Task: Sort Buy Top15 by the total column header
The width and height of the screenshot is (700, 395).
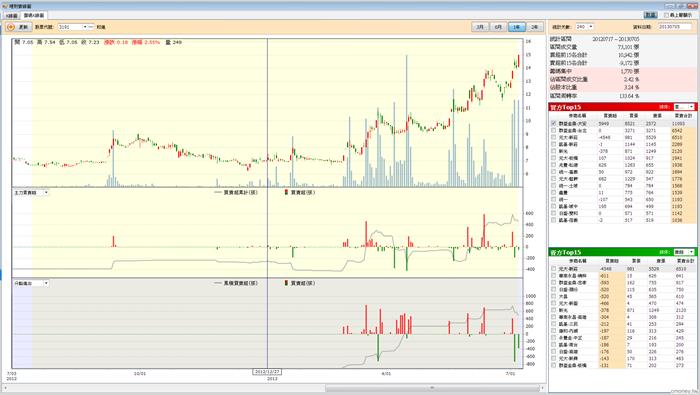Action: 683,116
